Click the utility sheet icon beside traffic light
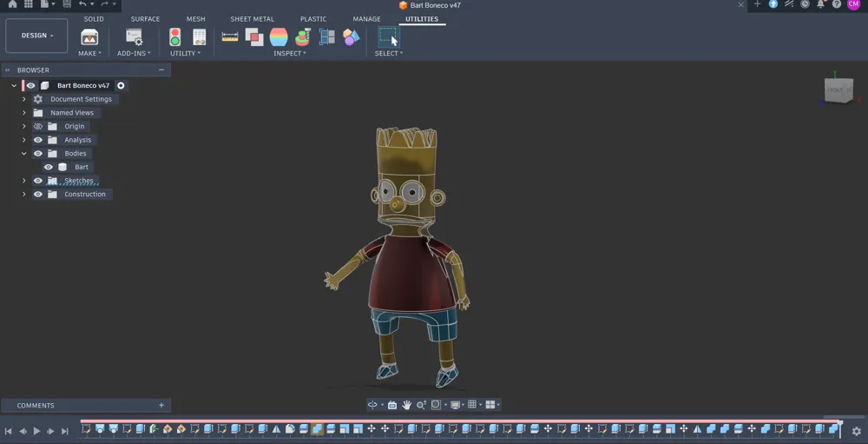The width and height of the screenshot is (868, 444). [200, 37]
